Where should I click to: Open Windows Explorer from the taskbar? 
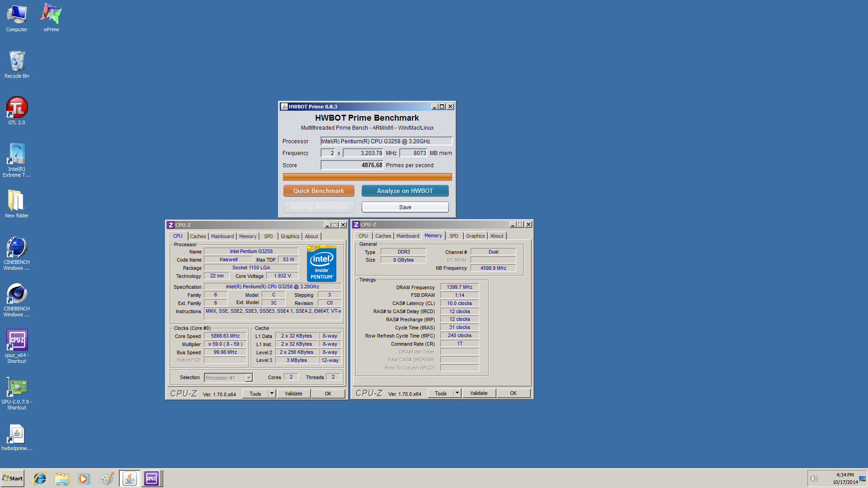(x=62, y=479)
